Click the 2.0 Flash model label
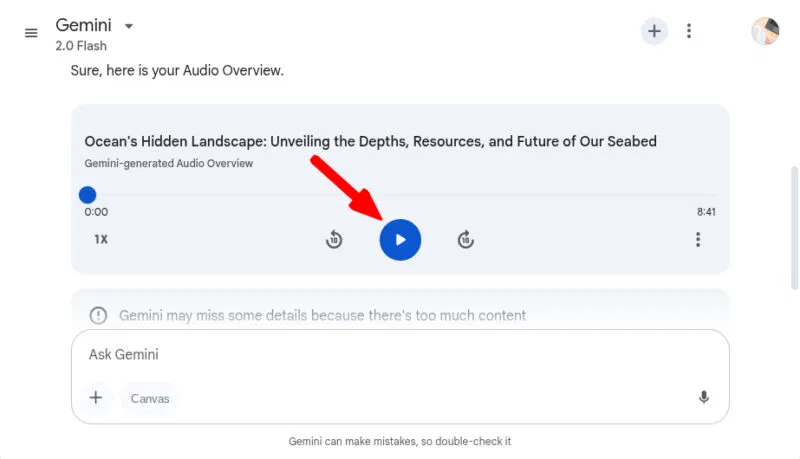This screenshot has height=459, width=800. pyautogui.click(x=81, y=46)
